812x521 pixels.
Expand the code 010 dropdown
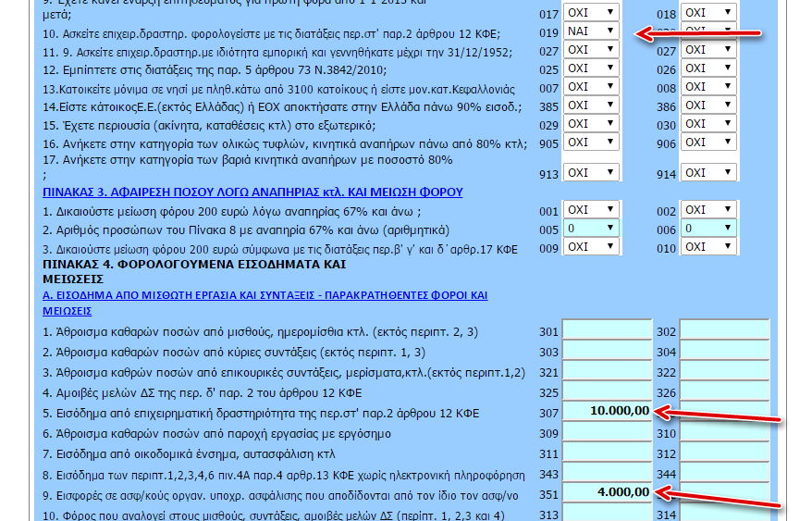(x=708, y=247)
